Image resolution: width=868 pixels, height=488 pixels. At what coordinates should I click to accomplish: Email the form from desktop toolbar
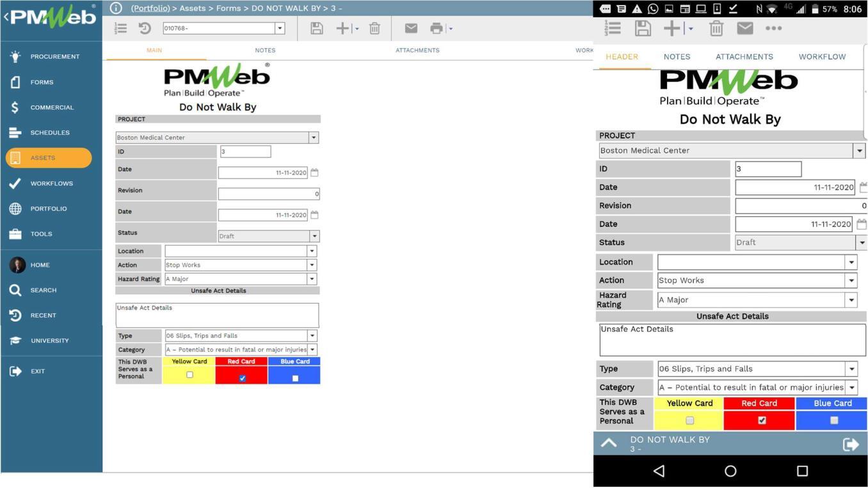[x=411, y=28]
